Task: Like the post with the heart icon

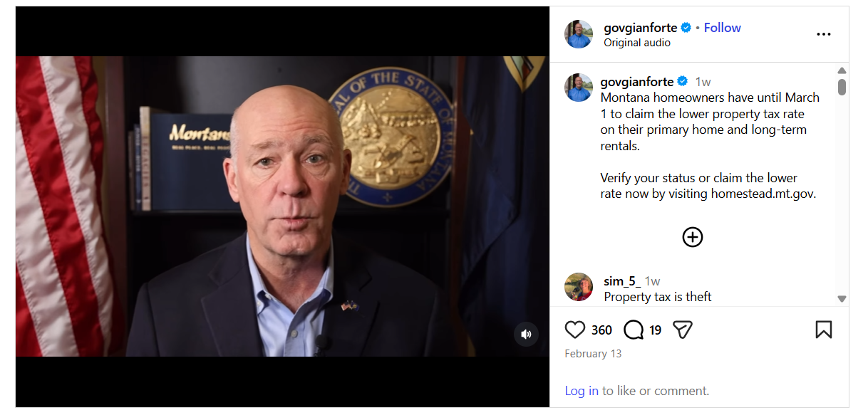Action: click(574, 330)
